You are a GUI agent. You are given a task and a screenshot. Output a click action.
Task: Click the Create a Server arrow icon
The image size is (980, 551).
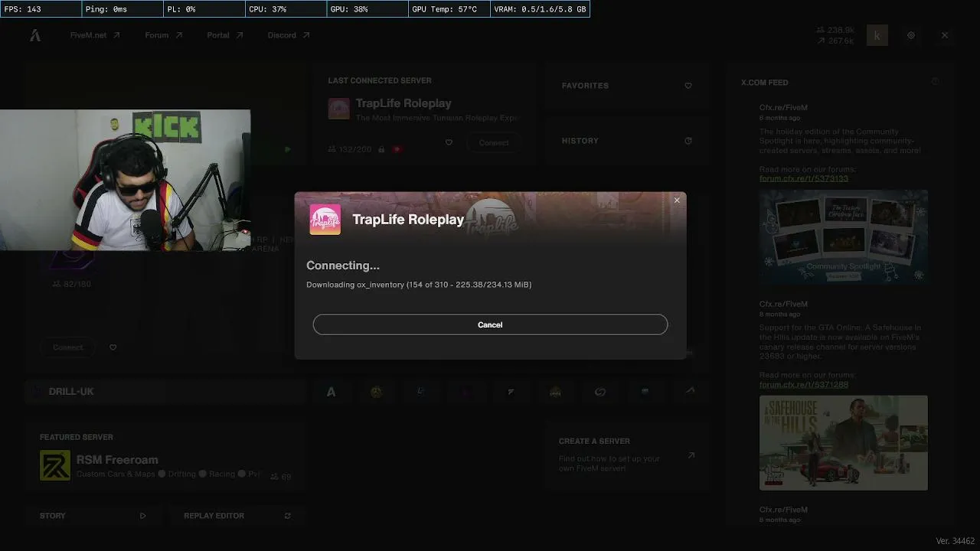coord(691,455)
